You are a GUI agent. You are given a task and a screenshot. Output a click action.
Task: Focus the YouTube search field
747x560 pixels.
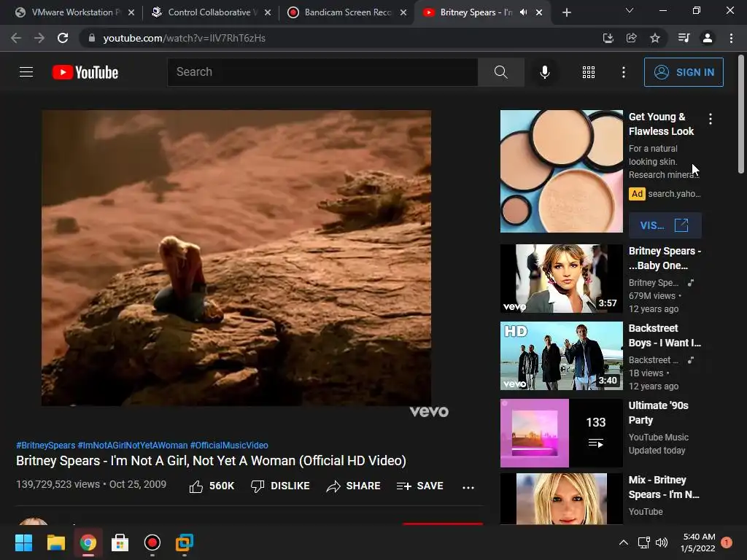(322, 72)
